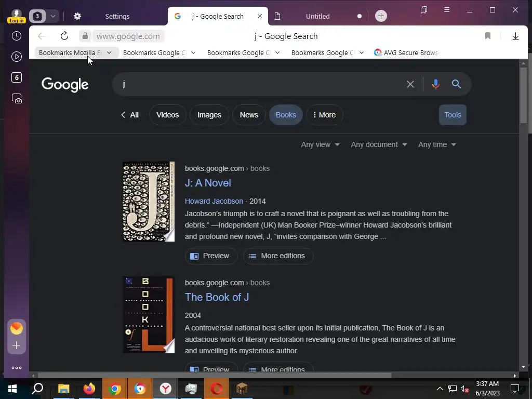Click the muted volume tray icon
532x399 pixels.
click(x=464, y=389)
